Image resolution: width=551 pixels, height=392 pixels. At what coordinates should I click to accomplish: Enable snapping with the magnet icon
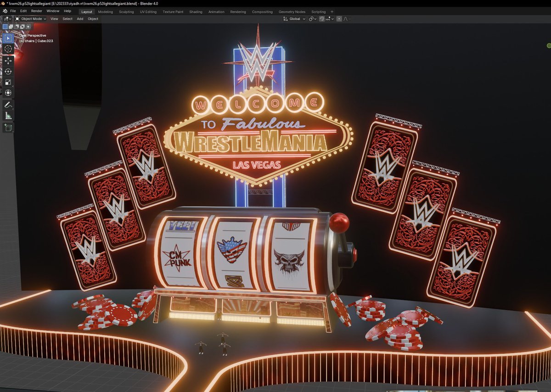321,19
